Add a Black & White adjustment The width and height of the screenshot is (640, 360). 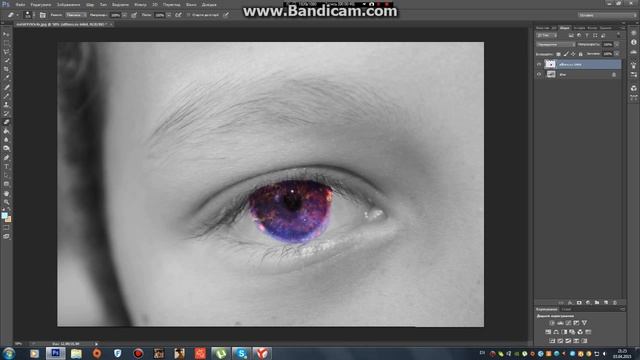pos(564,332)
